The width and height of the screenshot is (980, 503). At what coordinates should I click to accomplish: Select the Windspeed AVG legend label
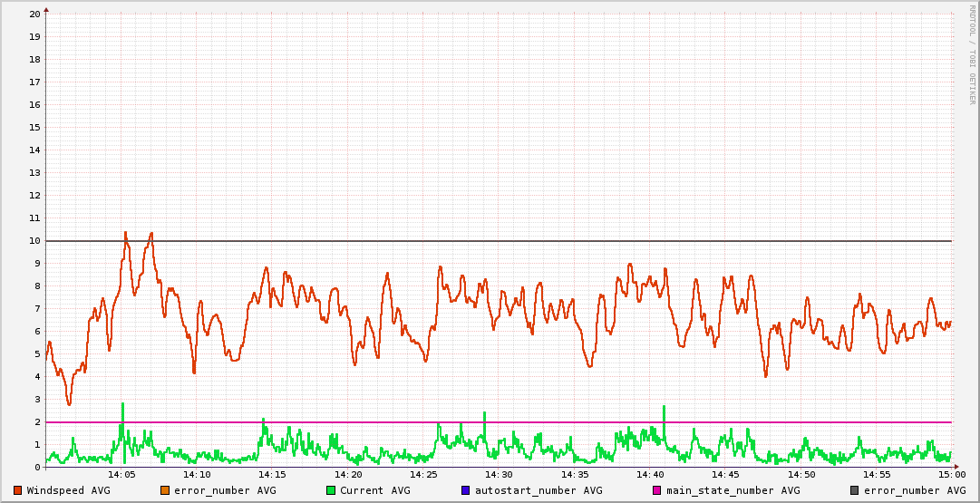69,490
